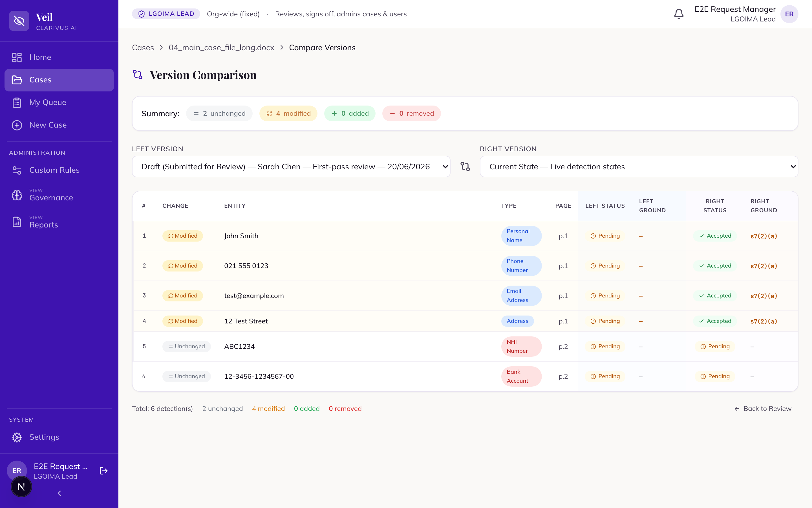
Task: Click the Bank Account type tag
Action: 521,376
